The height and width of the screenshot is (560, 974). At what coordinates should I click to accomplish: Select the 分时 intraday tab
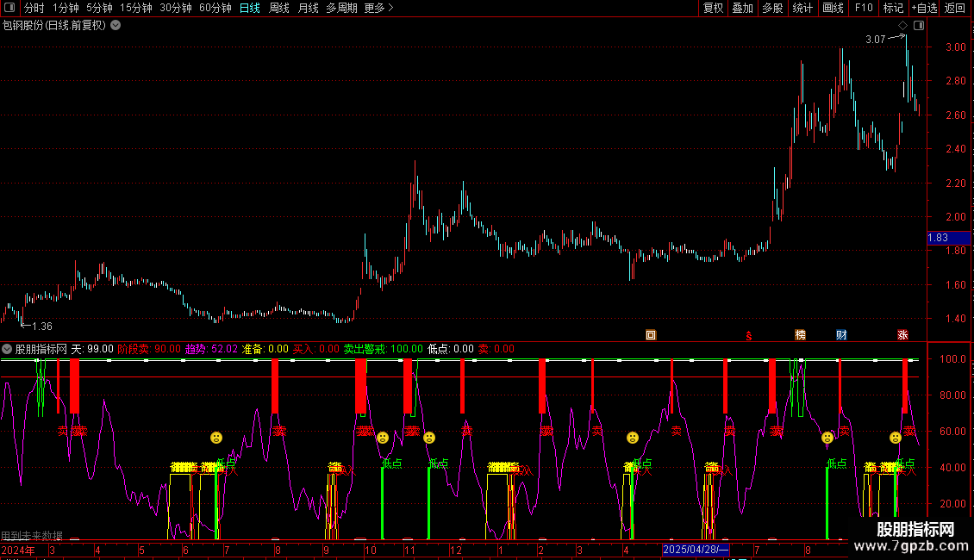[x=34, y=8]
